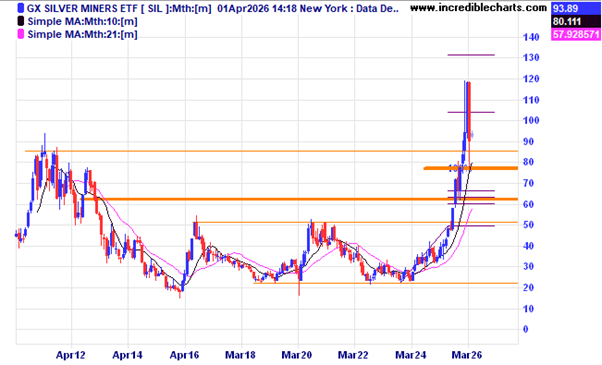Click the 140 price axis label
The image size is (602, 365).
pos(531,37)
